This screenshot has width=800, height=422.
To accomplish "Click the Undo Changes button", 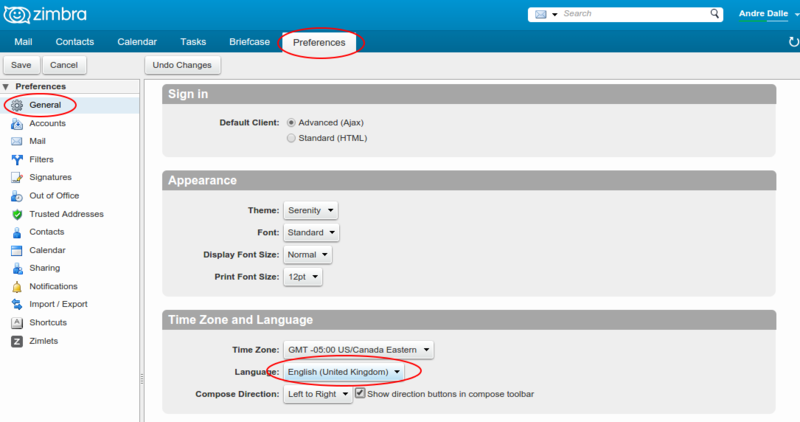I will [x=182, y=65].
